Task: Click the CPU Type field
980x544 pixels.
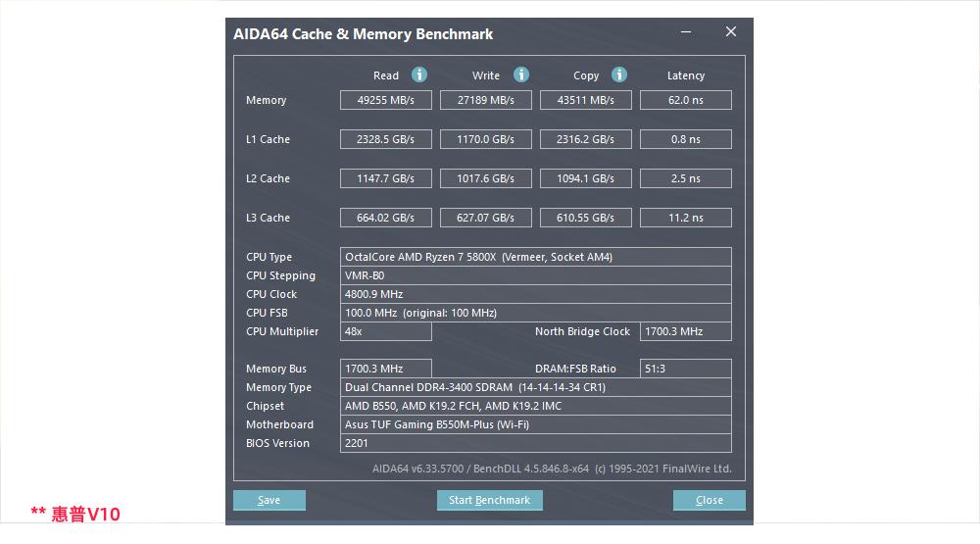Action: pyautogui.click(x=535, y=257)
